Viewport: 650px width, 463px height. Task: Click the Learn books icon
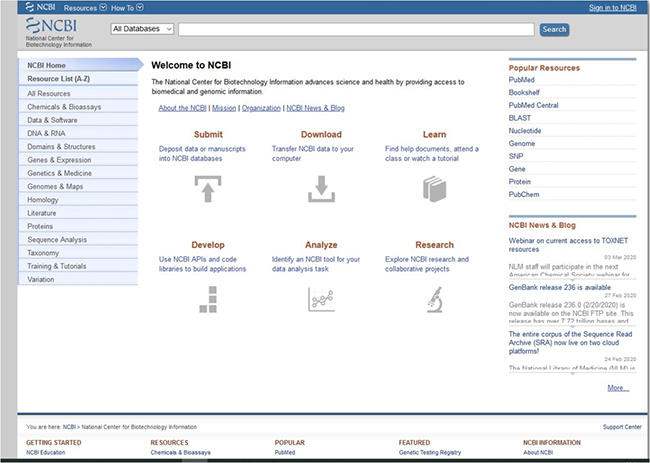click(x=434, y=189)
